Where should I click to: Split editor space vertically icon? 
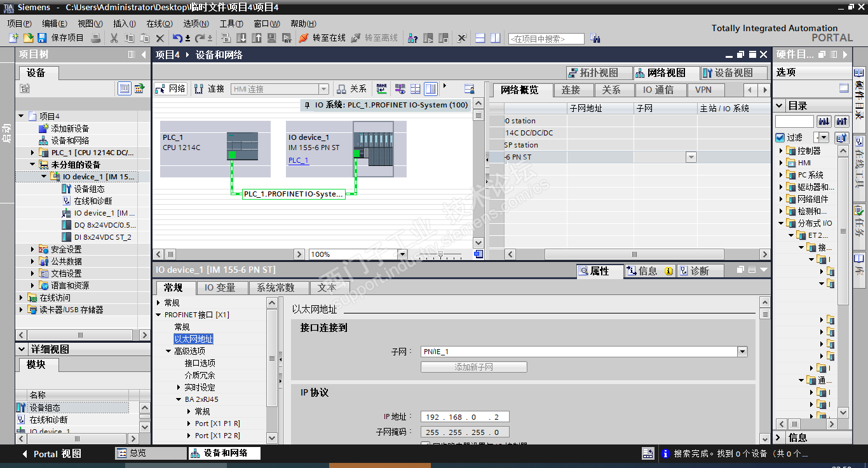(496, 38)
